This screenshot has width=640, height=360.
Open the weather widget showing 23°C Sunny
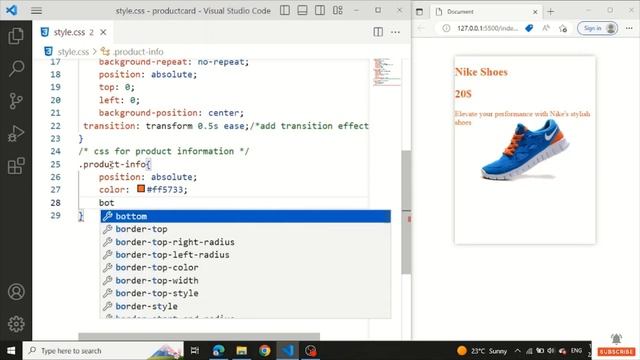tap(482, 351)
